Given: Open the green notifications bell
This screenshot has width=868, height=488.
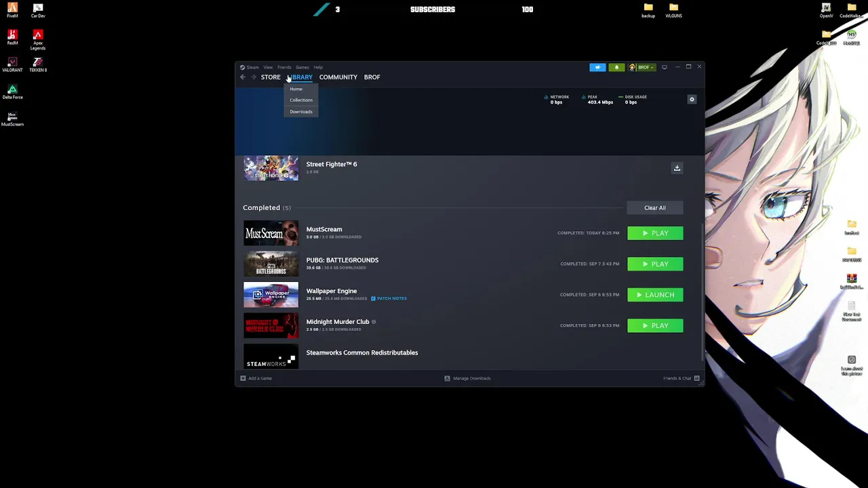Looking at the screenshot, I should click(616, 67).
